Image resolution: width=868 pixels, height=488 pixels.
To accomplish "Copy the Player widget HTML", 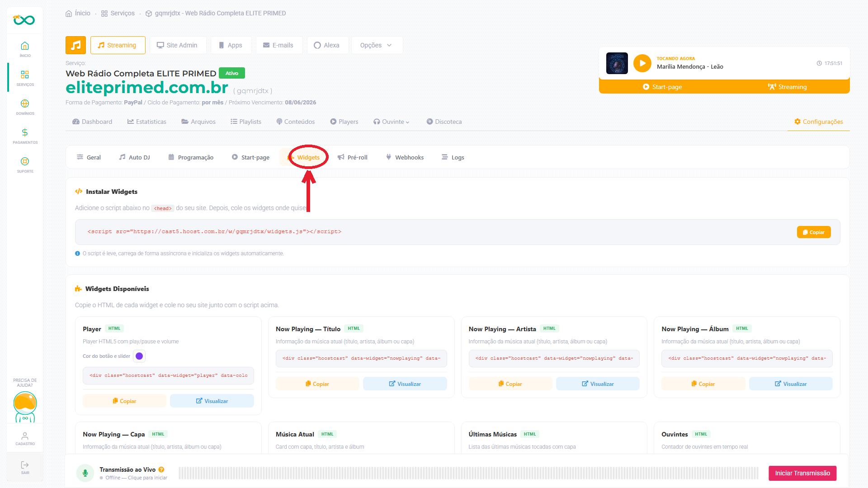I will 124,401.
